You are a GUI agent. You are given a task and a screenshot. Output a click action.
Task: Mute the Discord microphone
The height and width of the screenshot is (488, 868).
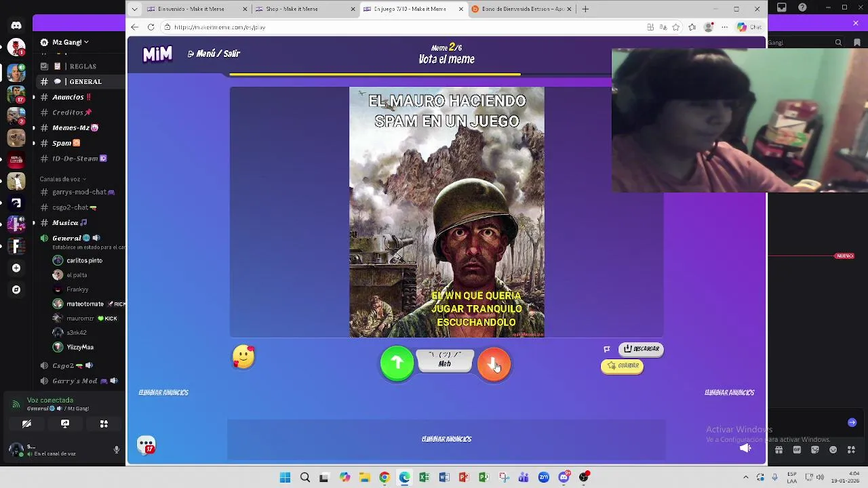(x=116, y=449)
